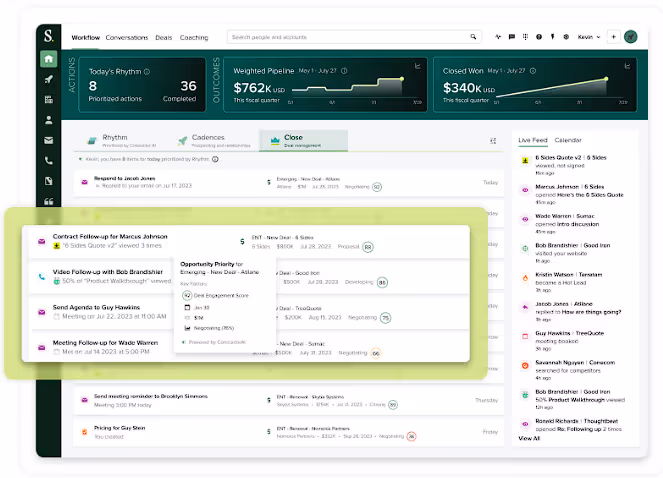Open Send meeting reminder to Brooklyn Simmons
663x478 pixels.
(x=288, y=400)
